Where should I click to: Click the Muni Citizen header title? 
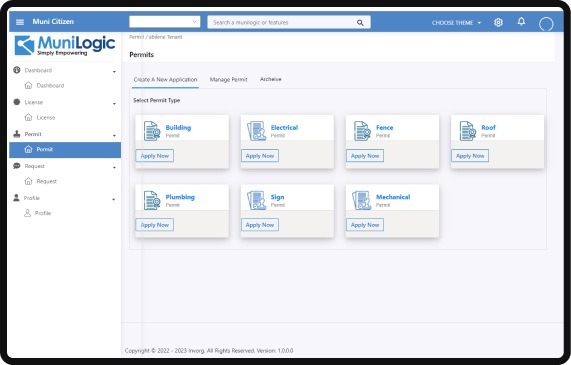pos(53,21)
